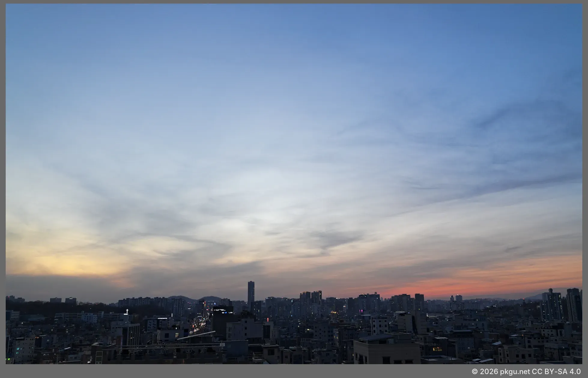
Task: Click the lit yellow window in the foreground
Action: pos(437,349)
